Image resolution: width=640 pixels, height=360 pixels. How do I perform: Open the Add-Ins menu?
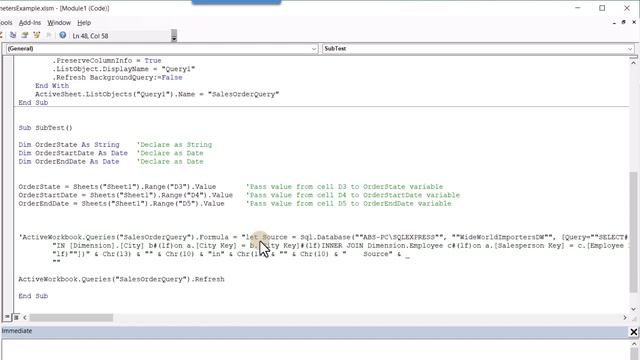(x=30, y=23)
